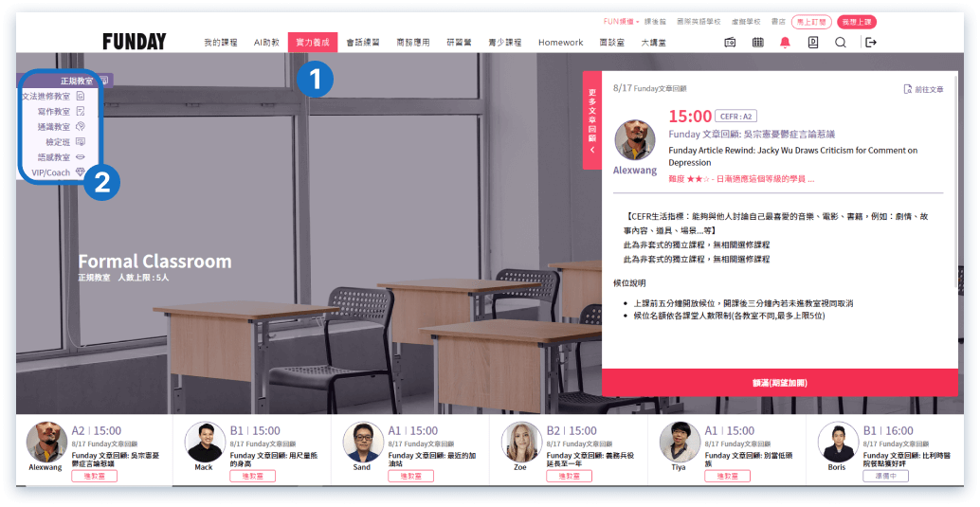
Task: Enter Mack's classroom with 進教室 button
Action: [x=252, y=476]
